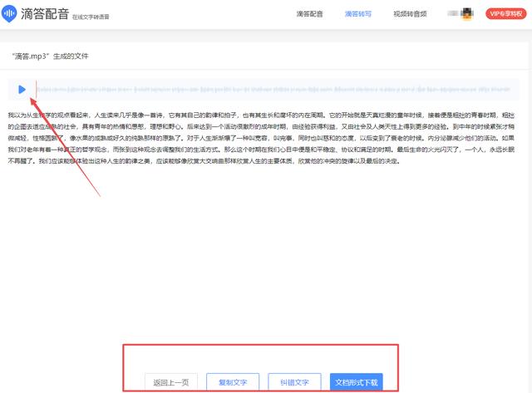Click the 在线文字转语音 tagline
The image size is (532, 393).
coord(90,17)
